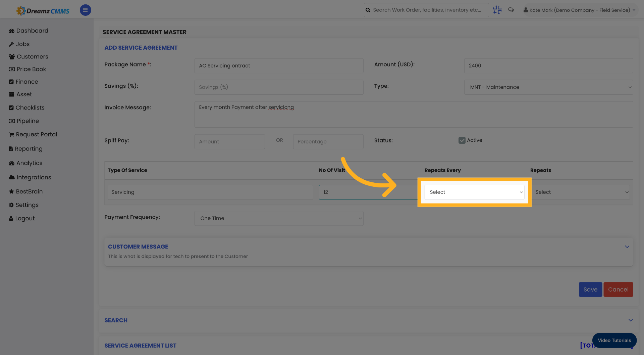Click the Save button

[590, 289]
